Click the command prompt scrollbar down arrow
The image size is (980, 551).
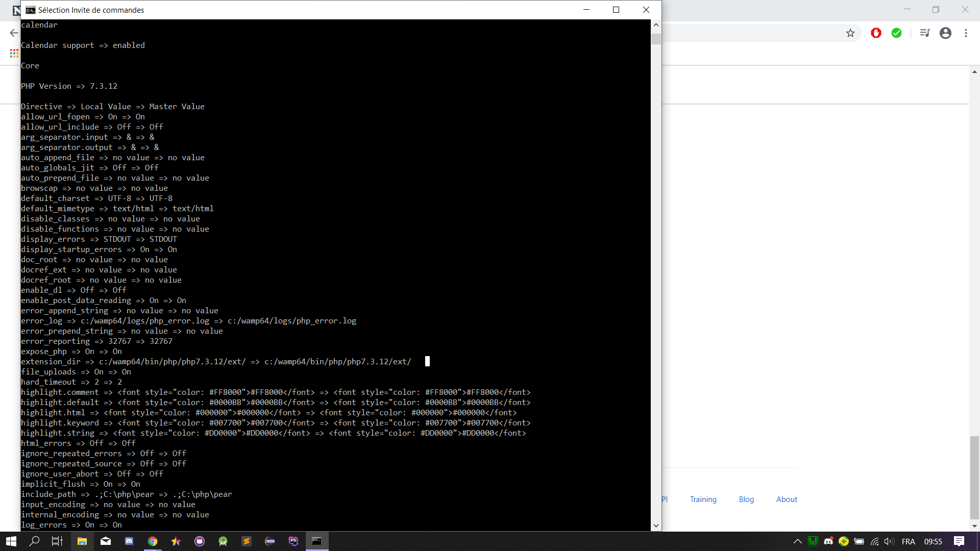point(656,525)
